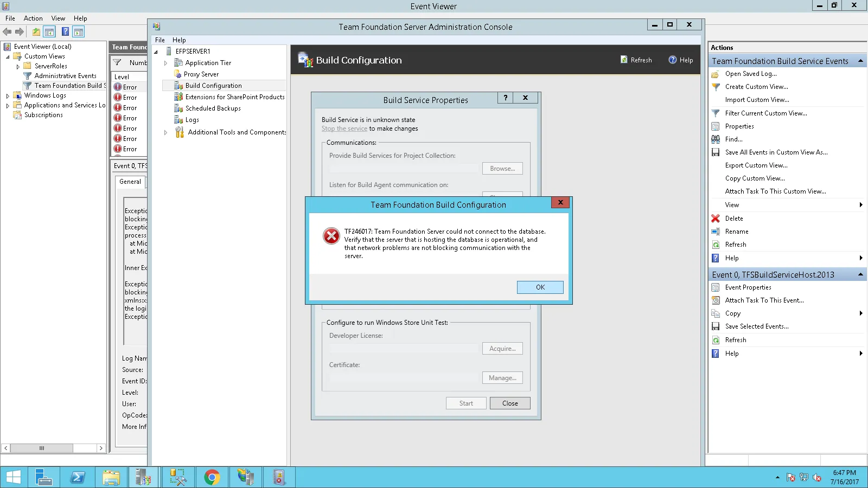Click Help question mark in Build Service Properties
Screen dimensions: 868x488
coord(506,98)
